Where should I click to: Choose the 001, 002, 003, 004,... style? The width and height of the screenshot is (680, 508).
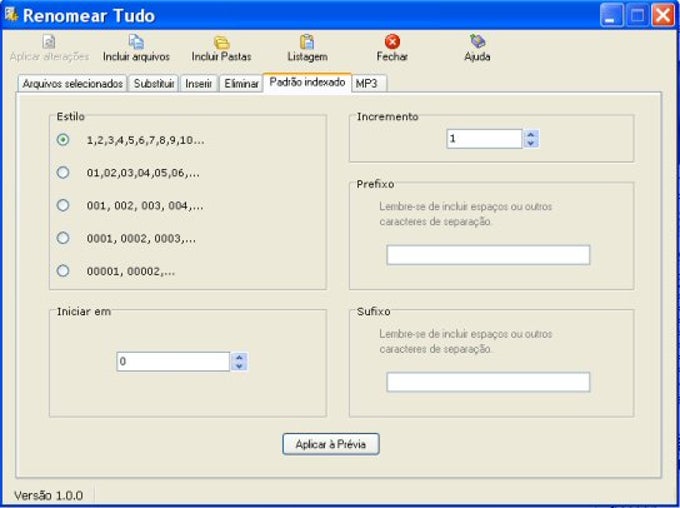coord(63,205)
